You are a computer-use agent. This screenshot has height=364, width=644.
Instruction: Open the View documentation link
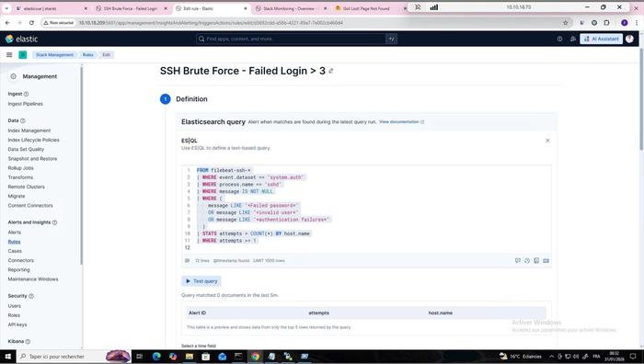[401, 122]
